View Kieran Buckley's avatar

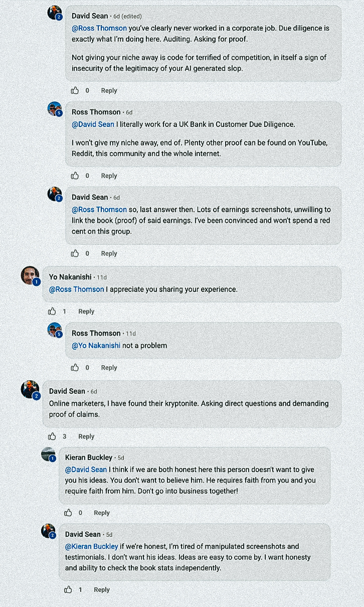pos(48,454)
